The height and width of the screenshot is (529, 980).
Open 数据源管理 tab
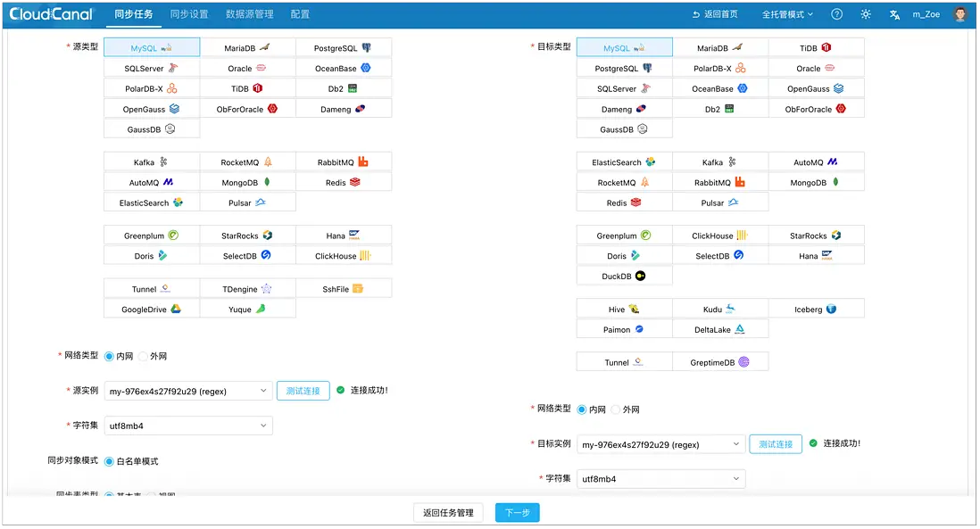(249, 13)
